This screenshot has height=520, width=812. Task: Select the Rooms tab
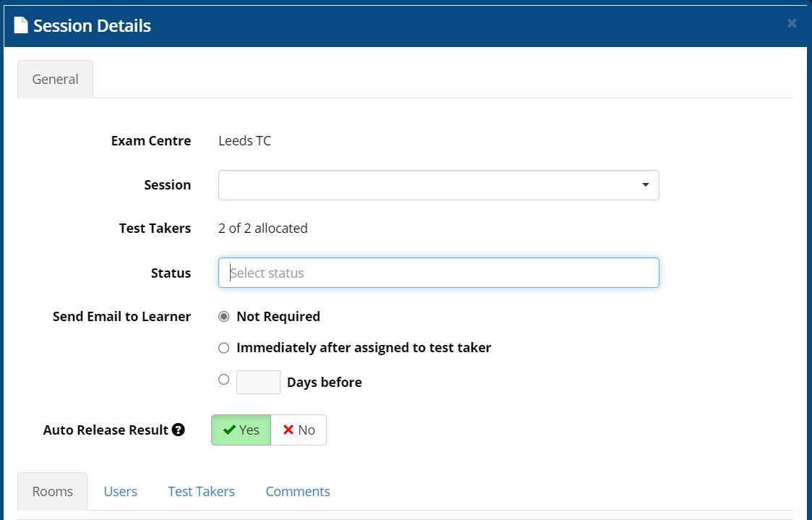pyautogui.click(x=51, y=491)
